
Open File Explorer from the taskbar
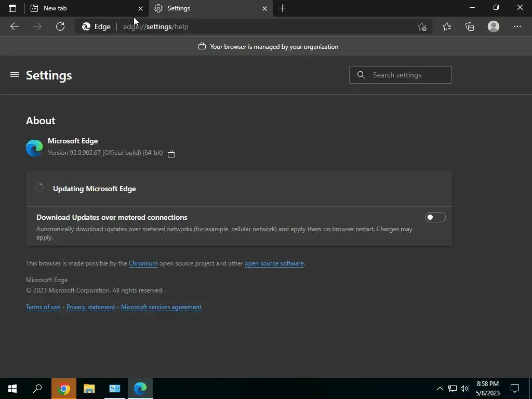[x=89, y=389]
